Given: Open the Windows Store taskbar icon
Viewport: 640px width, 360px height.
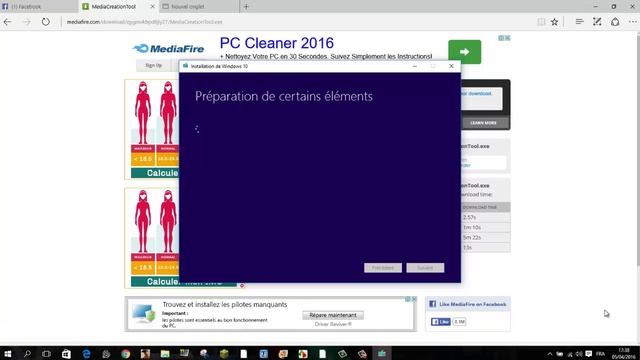Looking at the screenshot, I should [66, 353].
